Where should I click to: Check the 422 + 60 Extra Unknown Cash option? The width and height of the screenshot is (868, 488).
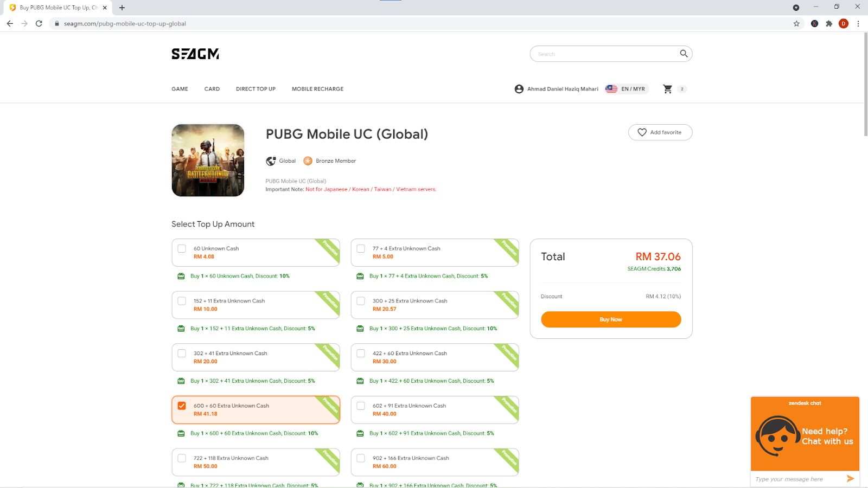coord(361,353)
